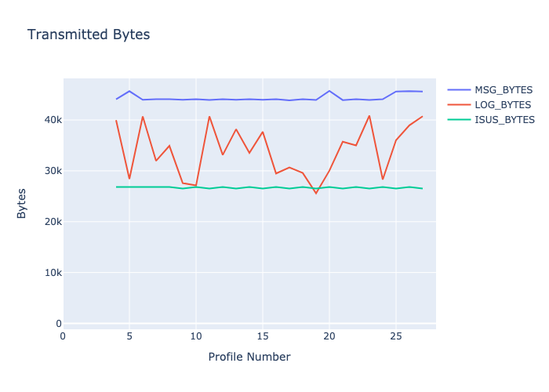
Task: Toggle the LOG_BYTES legend entry
Action: pos(501,104)
